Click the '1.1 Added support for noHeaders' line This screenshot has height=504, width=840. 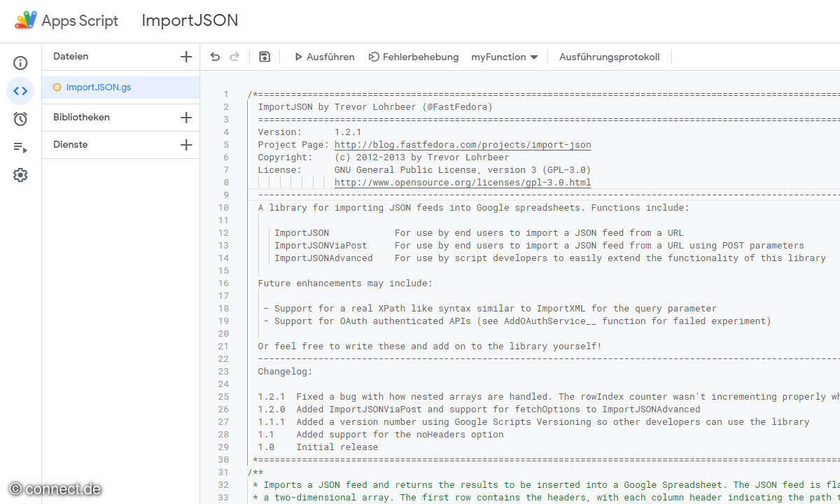point(381,435)
